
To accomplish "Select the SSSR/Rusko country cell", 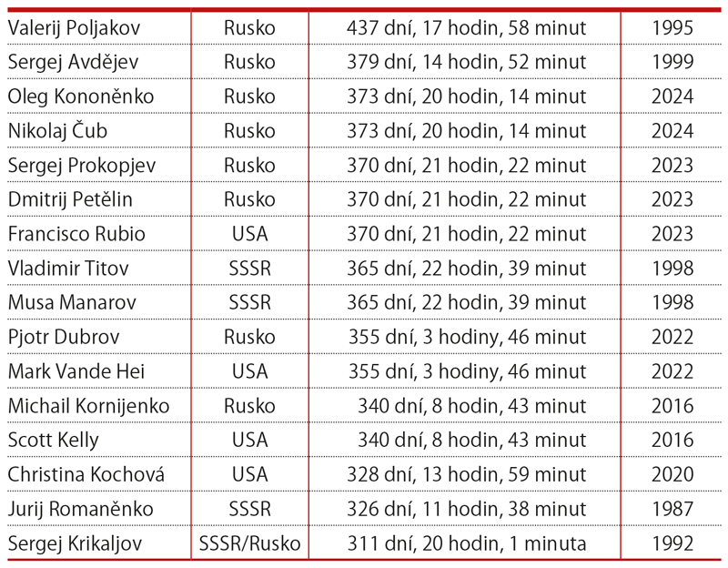I will (249, 543).
